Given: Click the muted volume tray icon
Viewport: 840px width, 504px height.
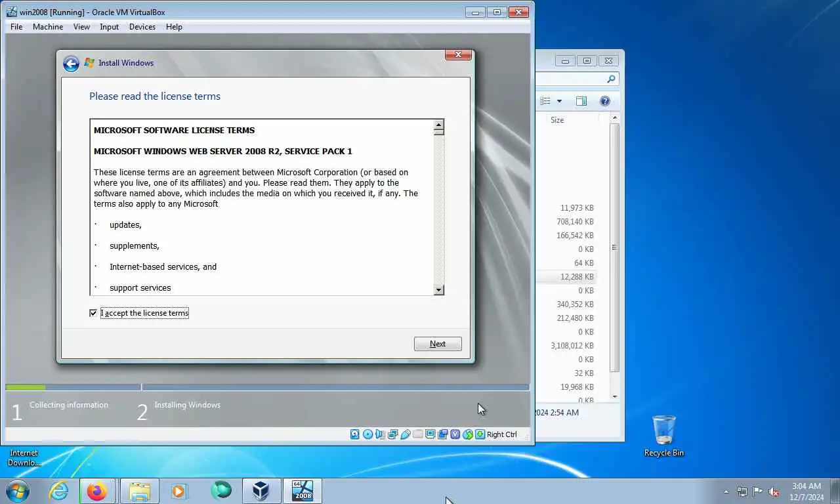Looking at the screenshot, I should [774, 492].
